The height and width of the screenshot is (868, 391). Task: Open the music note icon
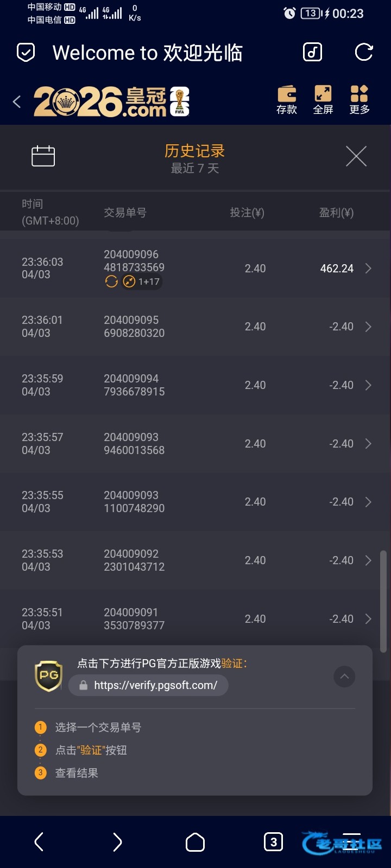(312, 53)
